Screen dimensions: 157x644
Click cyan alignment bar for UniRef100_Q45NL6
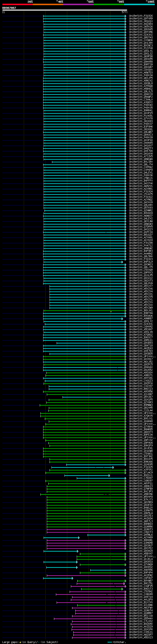107,535
